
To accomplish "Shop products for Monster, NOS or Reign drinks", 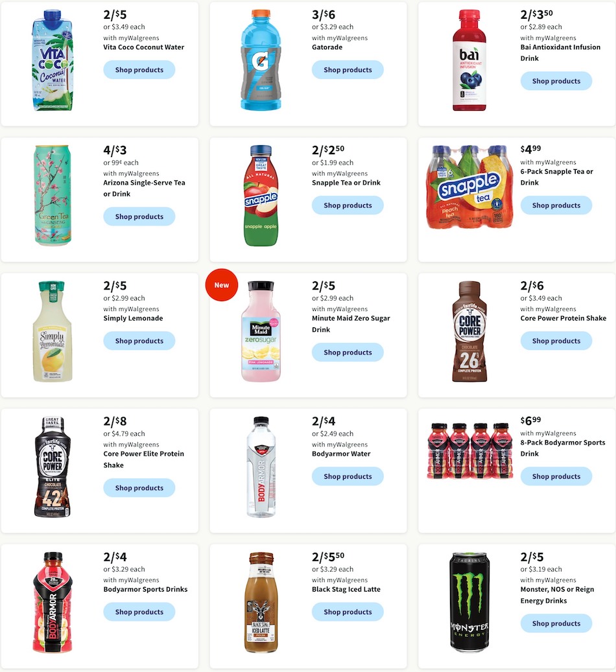I will tap(556, 623).
